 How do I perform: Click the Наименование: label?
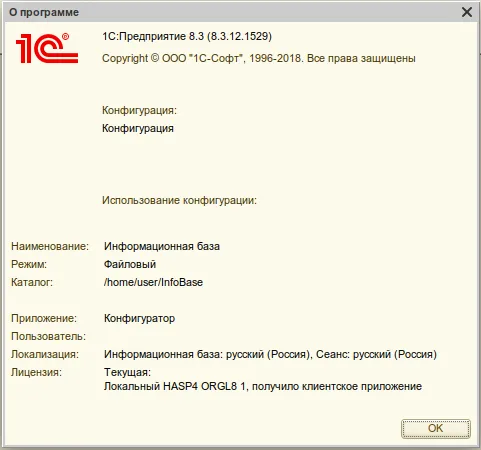click(x=50, y=246)
